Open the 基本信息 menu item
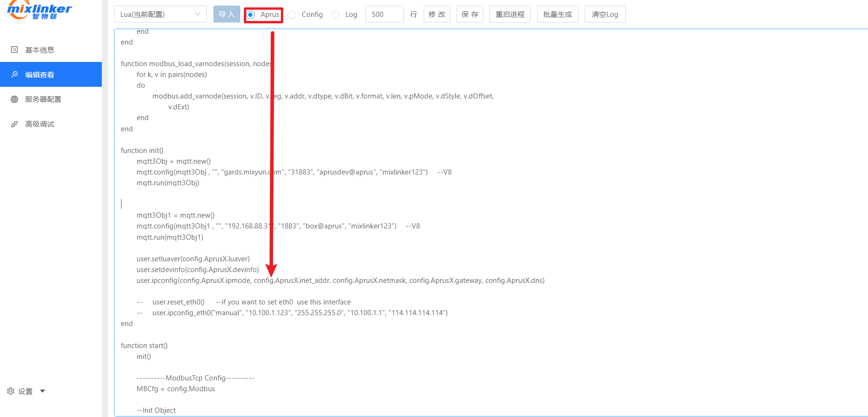Viewport: 868px width, 417px height. (40, 50)
